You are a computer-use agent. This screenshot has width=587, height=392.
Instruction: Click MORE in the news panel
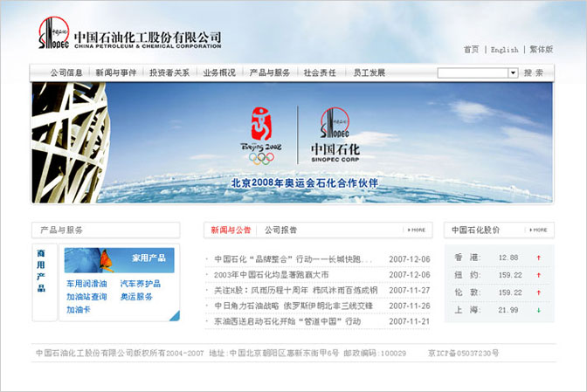(x=417, y=230)
